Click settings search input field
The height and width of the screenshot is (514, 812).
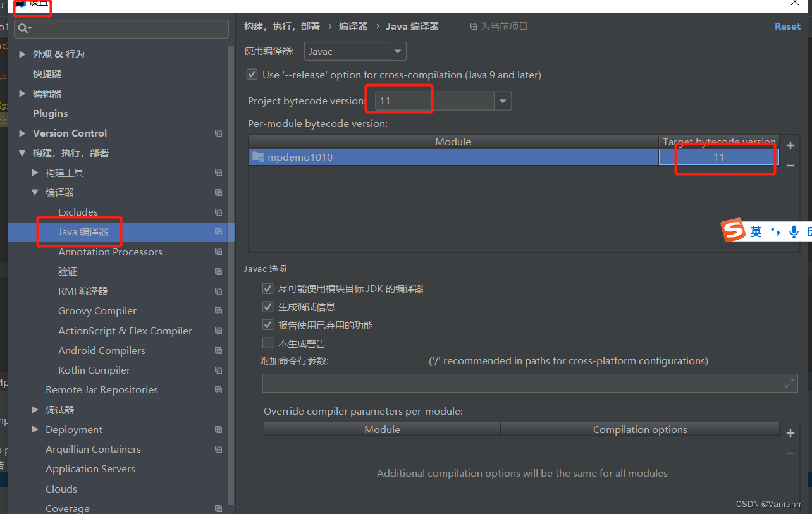pyautogui.click(x=121, y=28)
